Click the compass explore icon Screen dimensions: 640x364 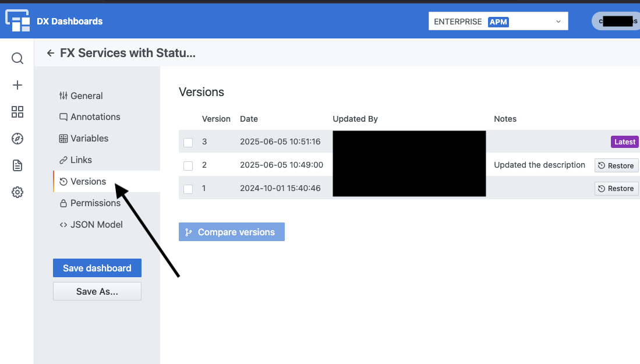pyautogui.click(x=17, y=139)
